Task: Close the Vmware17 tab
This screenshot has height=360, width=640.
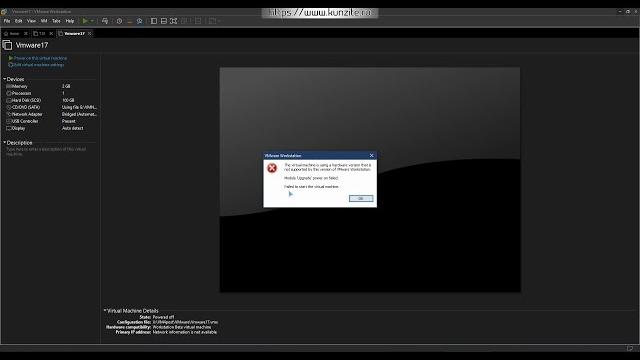Action: [89, 33]
